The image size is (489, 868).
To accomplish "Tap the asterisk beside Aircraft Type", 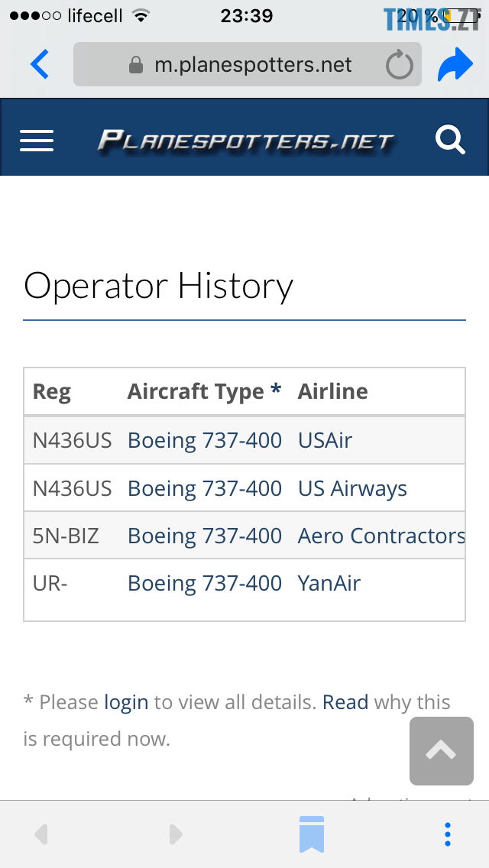I will [x=276, y=390].
